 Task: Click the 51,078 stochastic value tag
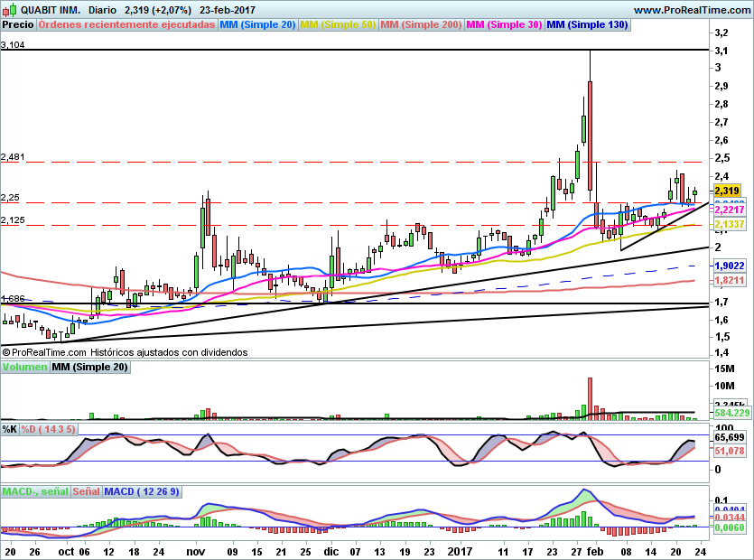tap(730, 451)
